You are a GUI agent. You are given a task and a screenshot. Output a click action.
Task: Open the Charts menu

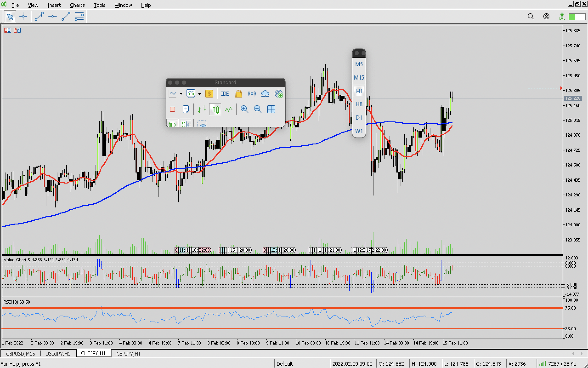[77, 5]
